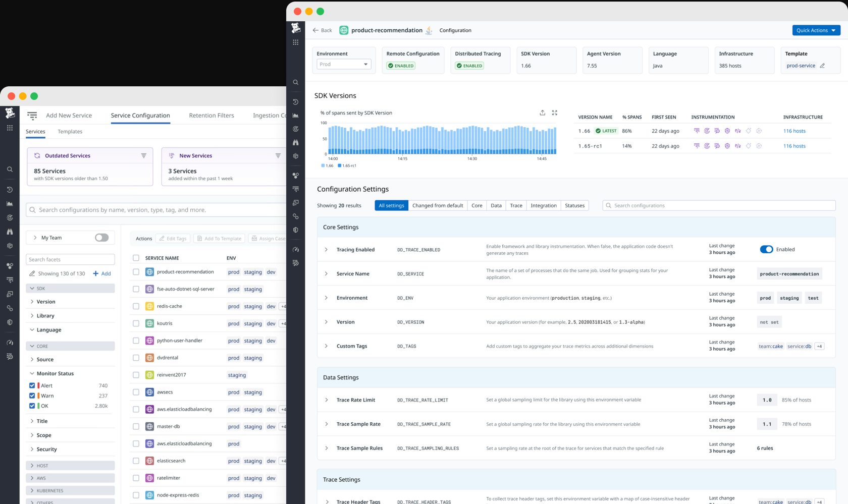The image size is (848, 504).
Task: Click Add To Template action button
Action: point(219,239)
